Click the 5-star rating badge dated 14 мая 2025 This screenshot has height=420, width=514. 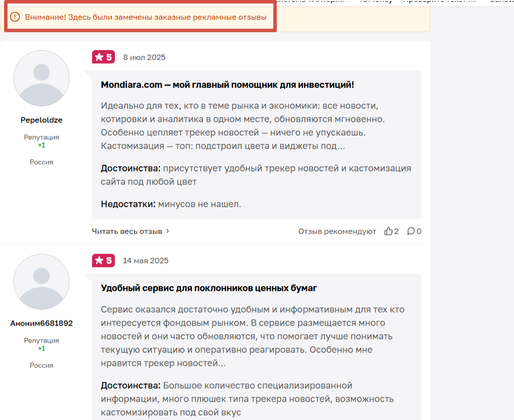click(103, 260)
